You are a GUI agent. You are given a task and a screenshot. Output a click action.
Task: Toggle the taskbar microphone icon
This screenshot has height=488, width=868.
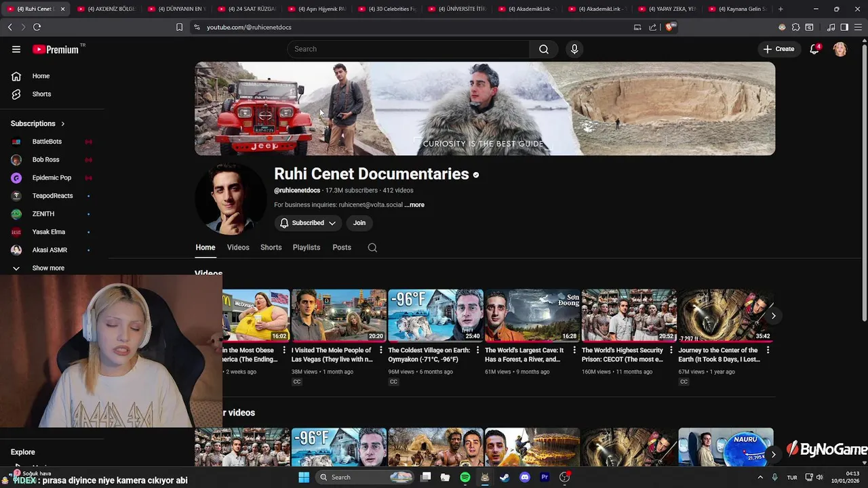click(x=774, y=477)
